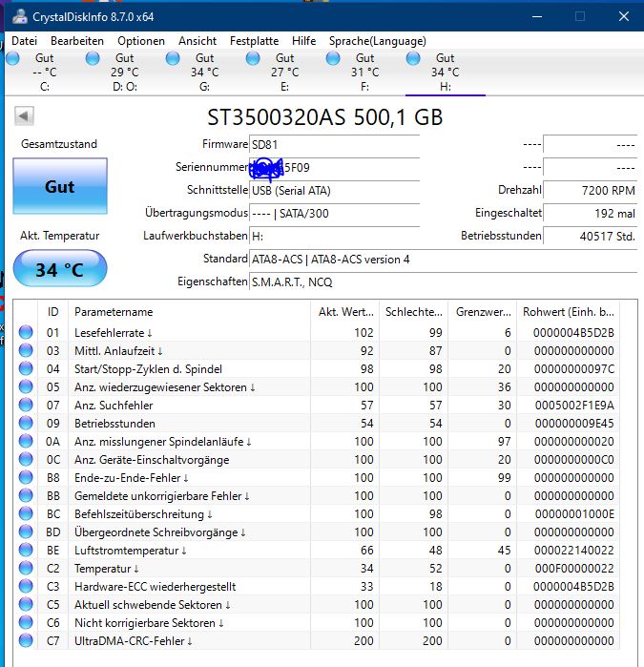Click the ID column header

pyautogui.click(x=53, y=312)
